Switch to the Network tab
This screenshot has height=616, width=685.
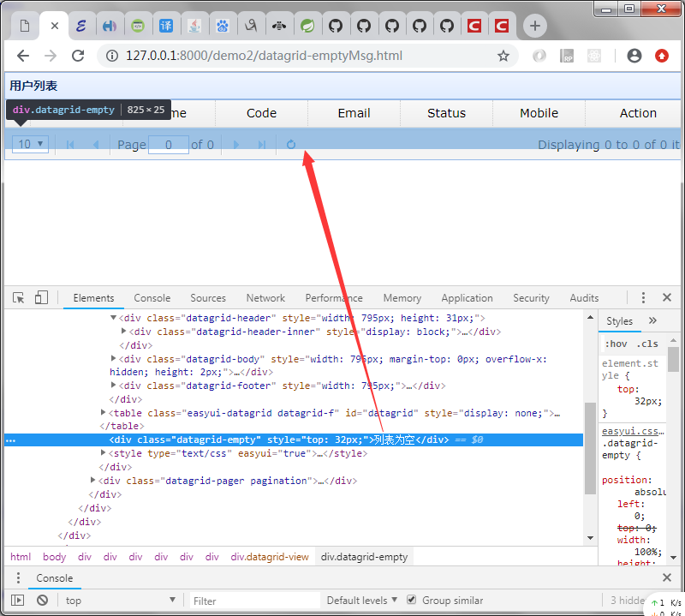pos(265,298)
